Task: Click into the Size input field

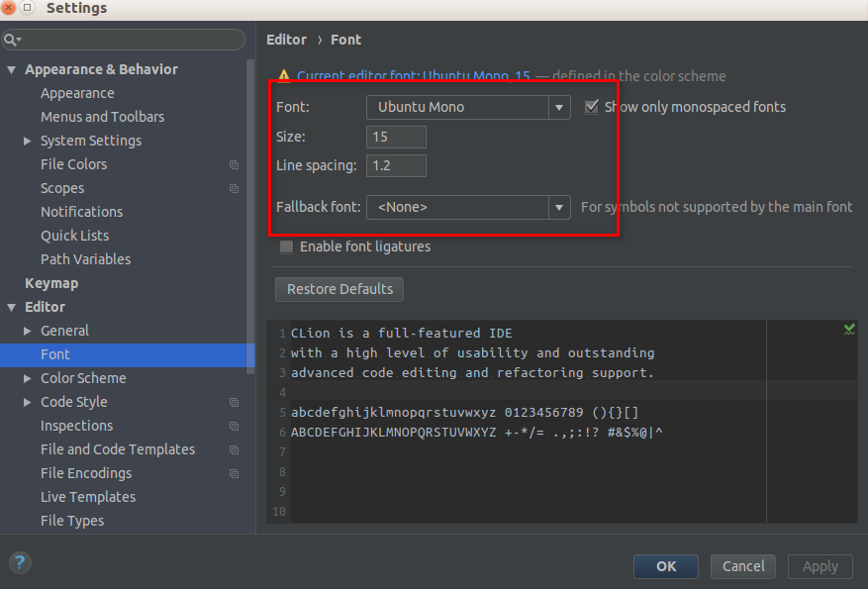Action: 396,137
